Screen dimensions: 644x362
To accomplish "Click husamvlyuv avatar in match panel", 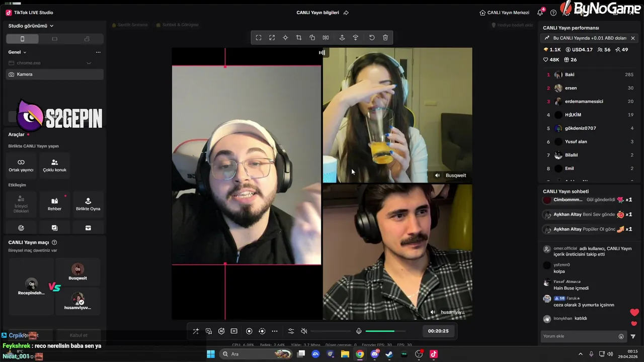I will 77,299.
